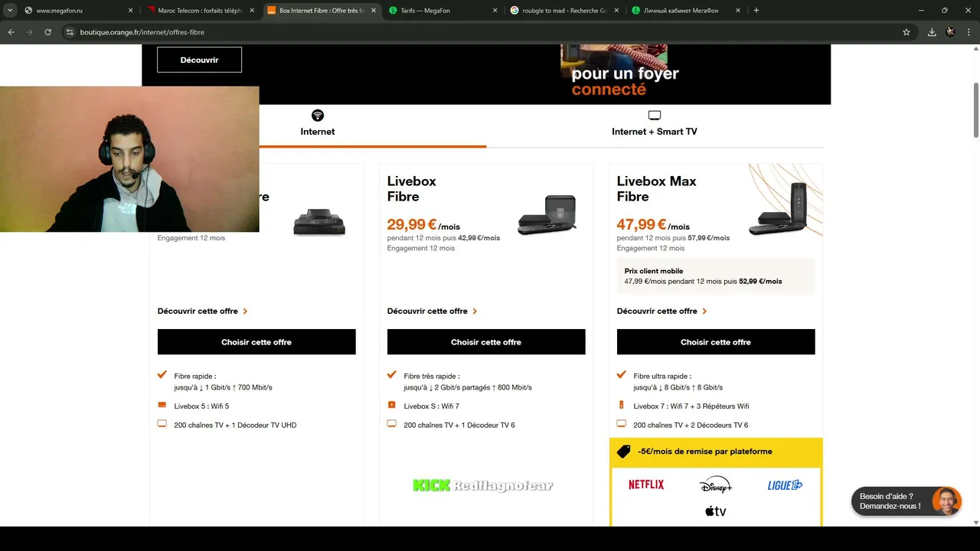Open the browser profile avatar
The height and width of the screenshot is (551, 980).
(951, 32)
